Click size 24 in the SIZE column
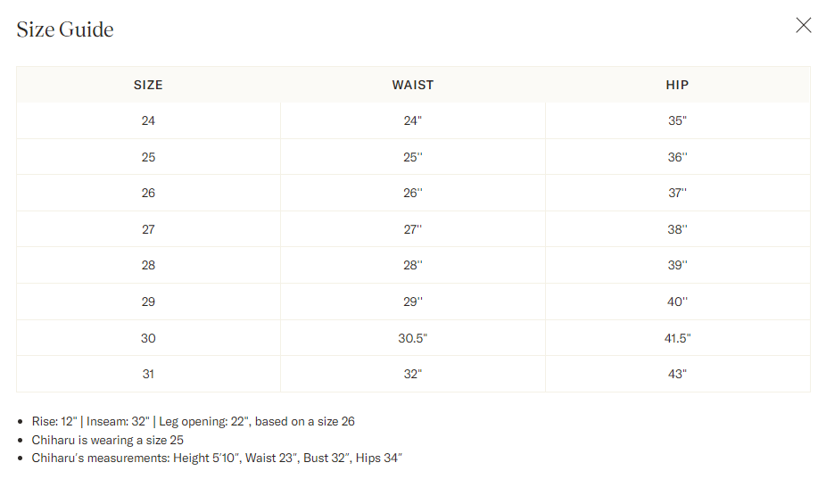The height and width of the screenshot is (504, 818). tap(148, 120)
